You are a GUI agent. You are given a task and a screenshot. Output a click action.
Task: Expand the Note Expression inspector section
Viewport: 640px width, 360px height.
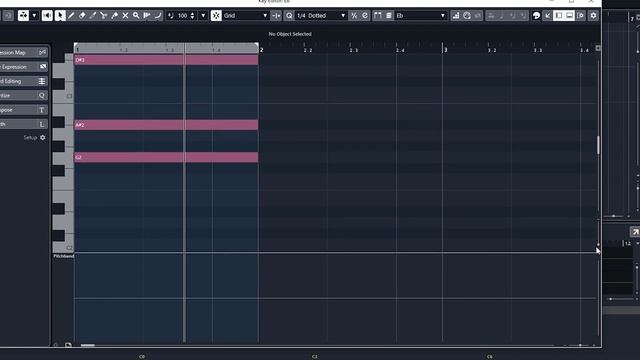tap(23, 67)
